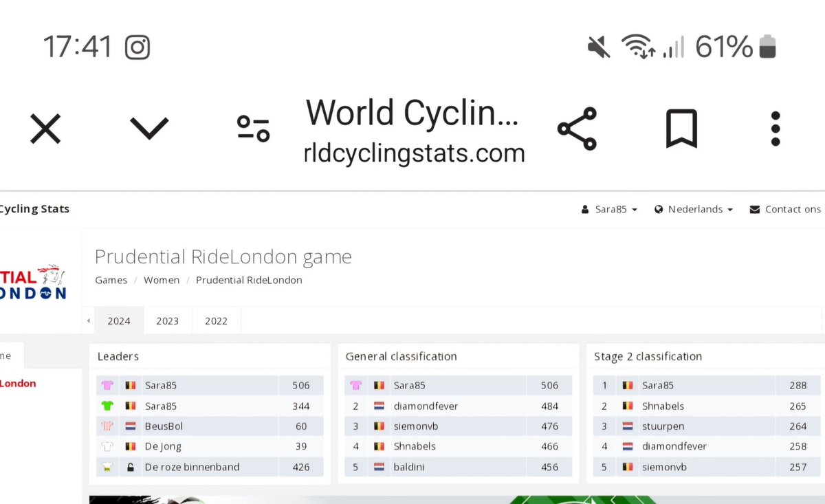The image size is (825, 504).
Task: Click the Stage 2 classification heading
Action: coord(648,356)
